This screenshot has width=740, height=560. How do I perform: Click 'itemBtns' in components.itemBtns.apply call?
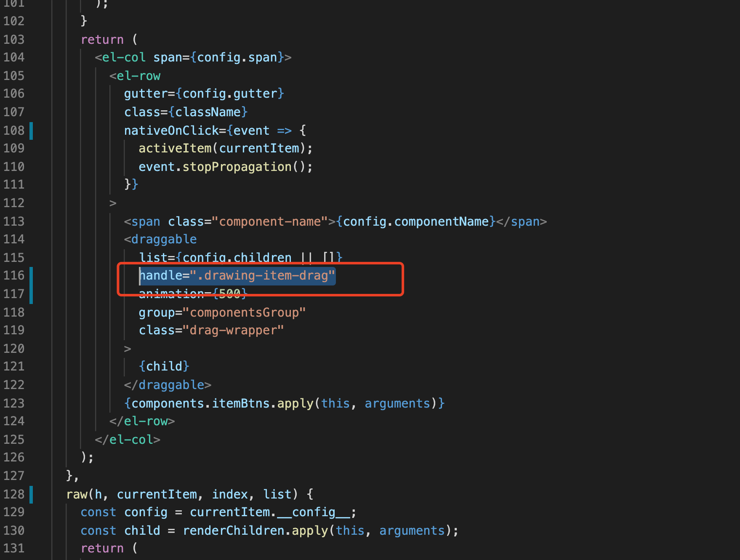241,403
